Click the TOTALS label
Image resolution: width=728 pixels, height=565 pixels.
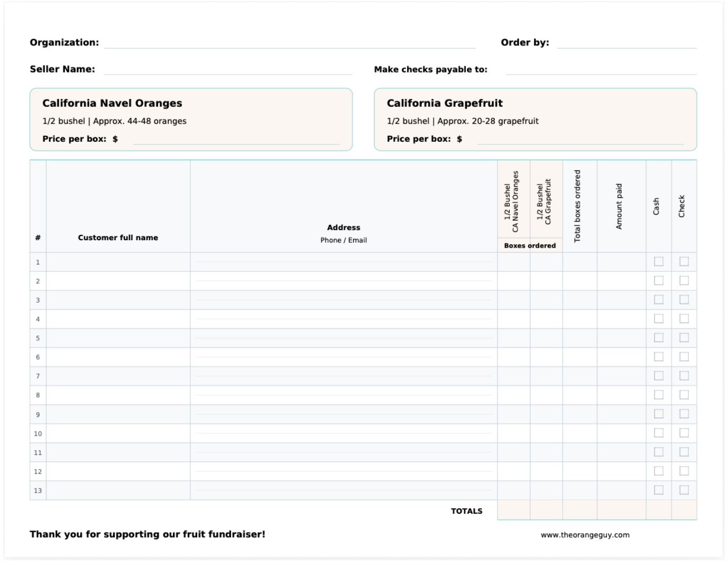tap(467, 511)
